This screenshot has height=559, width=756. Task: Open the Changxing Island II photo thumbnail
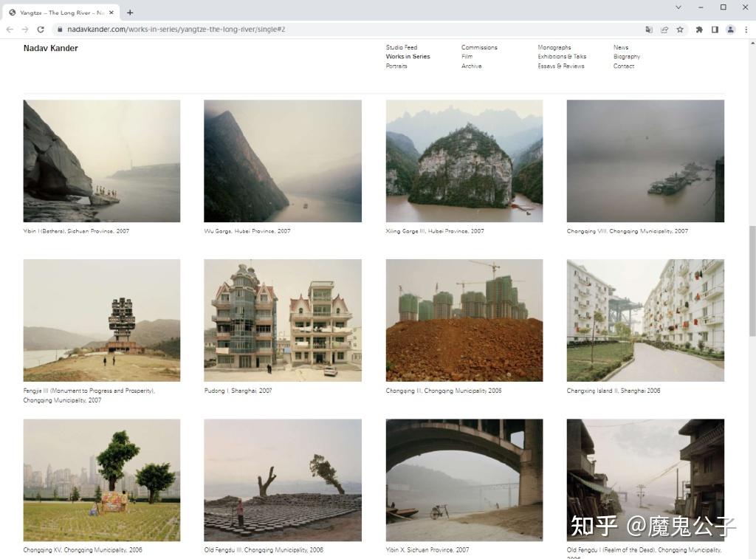[x=645, y=320]
